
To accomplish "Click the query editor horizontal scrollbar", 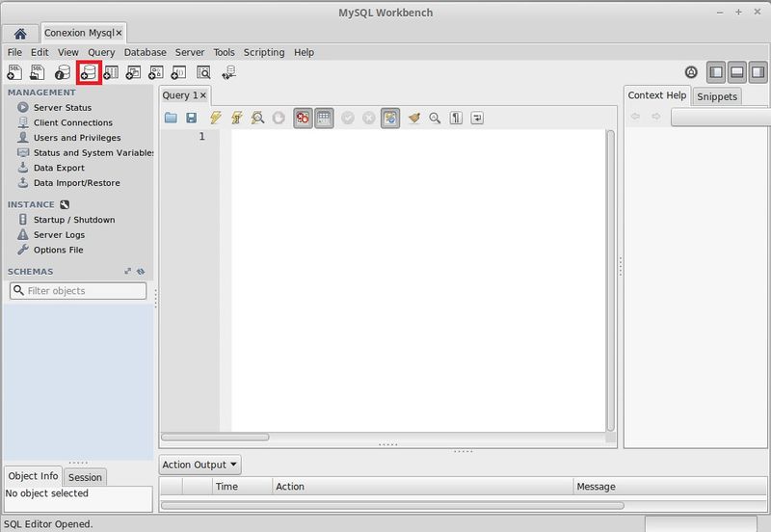I will tap(215, 438).
